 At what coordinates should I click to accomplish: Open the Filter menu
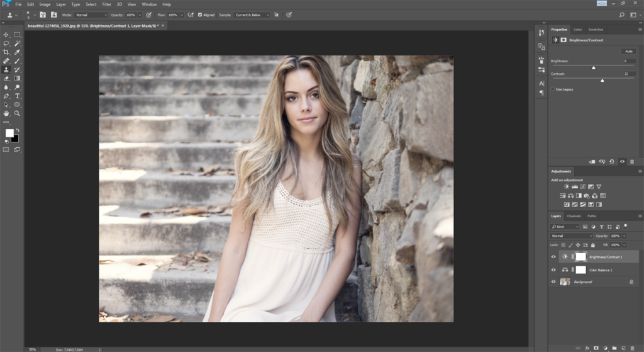pyautogui.click(x=106, y=4)
